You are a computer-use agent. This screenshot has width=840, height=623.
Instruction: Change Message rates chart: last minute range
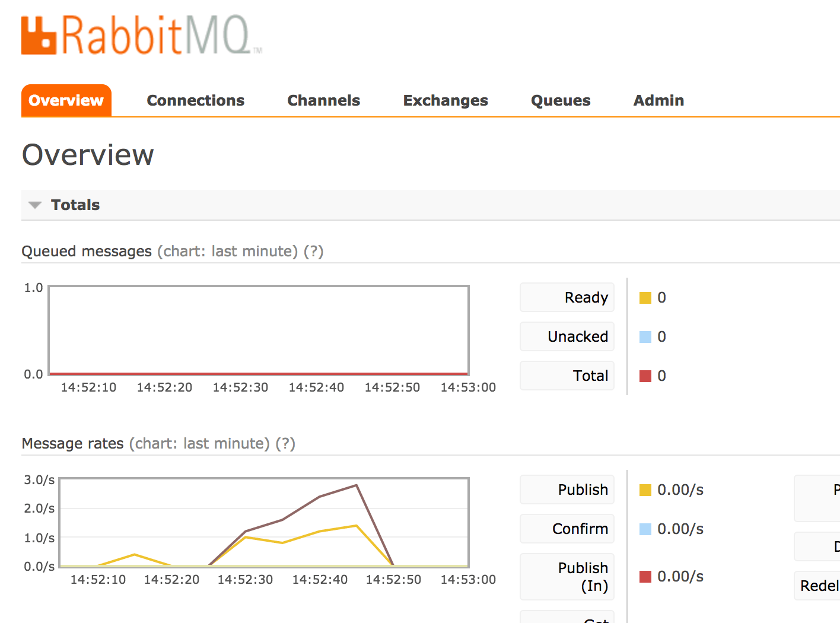tap(199, 444)
